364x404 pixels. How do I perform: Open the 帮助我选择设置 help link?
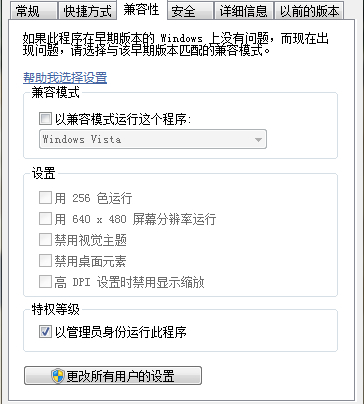click(65, 77)
